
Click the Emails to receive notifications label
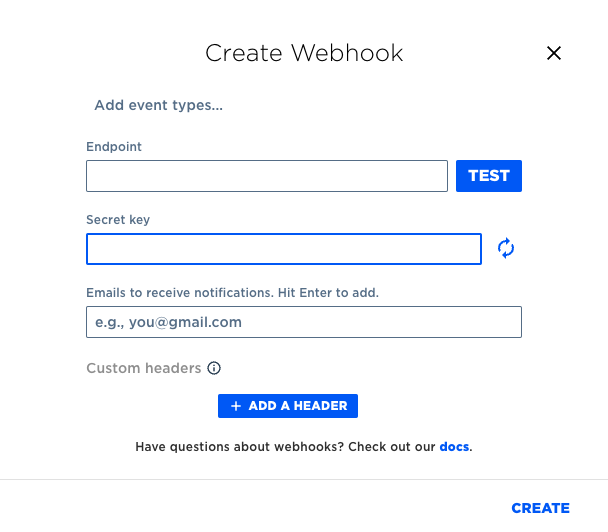click(232, 293)
